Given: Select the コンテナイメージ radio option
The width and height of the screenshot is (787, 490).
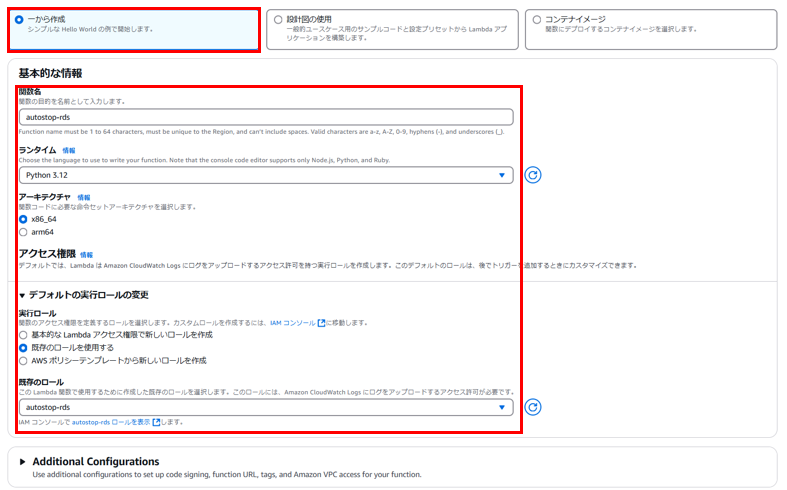Looking at the screenshot, I should (x=537, y=20).
